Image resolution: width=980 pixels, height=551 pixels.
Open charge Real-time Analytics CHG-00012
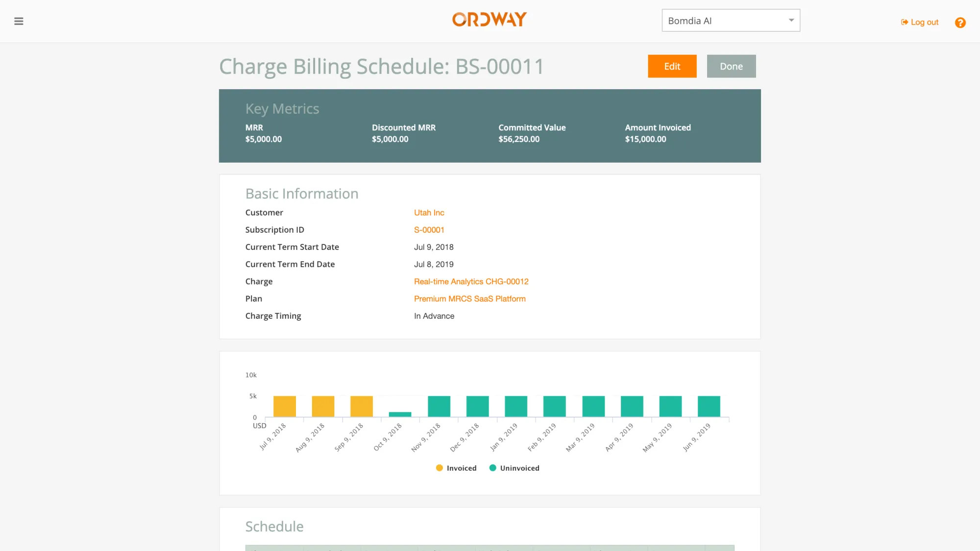coord(471,281)
